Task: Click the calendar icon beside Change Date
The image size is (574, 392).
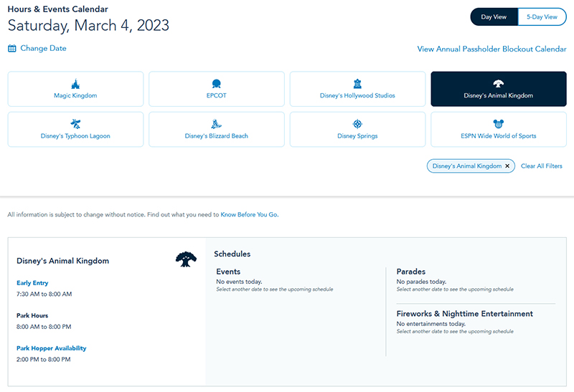Action: coord(12,48)
